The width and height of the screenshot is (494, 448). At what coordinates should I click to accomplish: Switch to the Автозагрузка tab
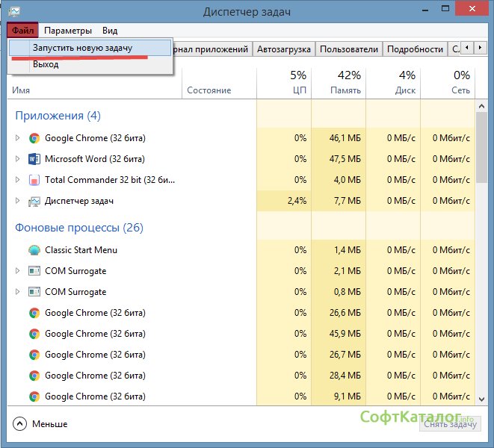click(x=283, y=49)
